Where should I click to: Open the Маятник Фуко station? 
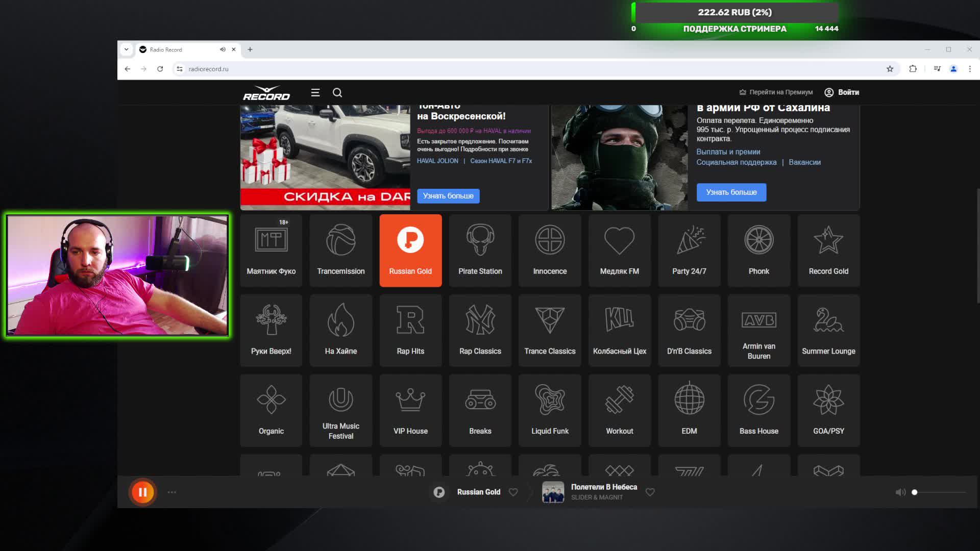[271, 250]
